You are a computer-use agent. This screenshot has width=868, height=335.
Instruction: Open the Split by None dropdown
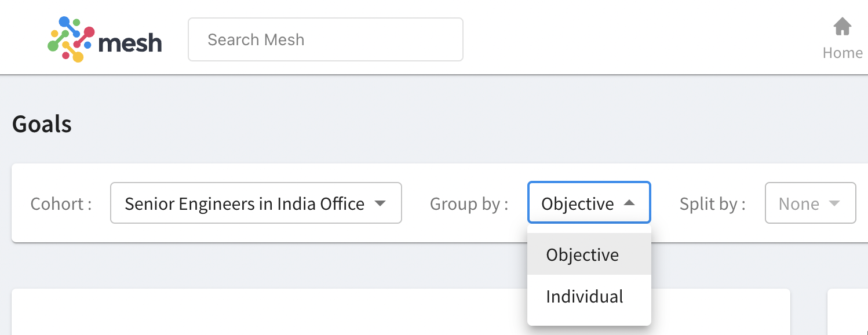pyautogui.click(x=811, y=203)
